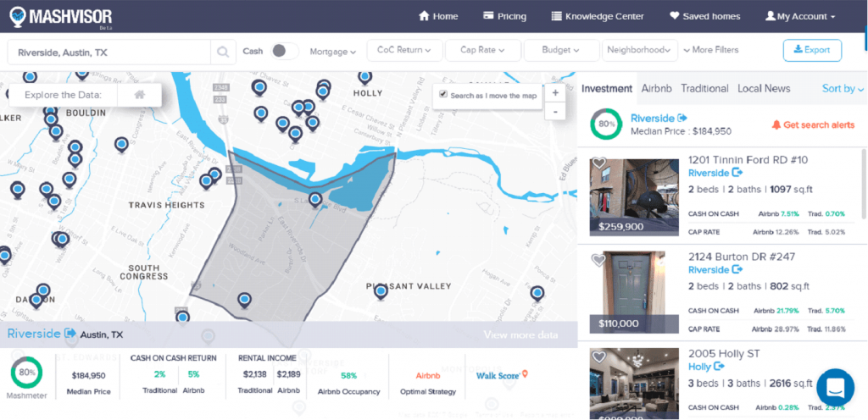Screen dimensions: 868x420
Task: Uncheck Search as I move the map
Action: coord(443,95)
